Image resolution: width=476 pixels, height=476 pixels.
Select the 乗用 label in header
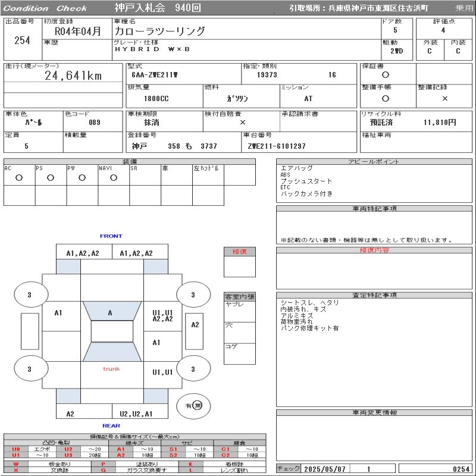point(464,8)
